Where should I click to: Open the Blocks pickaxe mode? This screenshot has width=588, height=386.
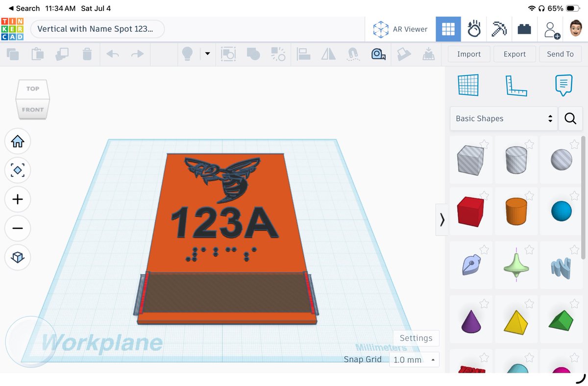[x=499, y=29]
